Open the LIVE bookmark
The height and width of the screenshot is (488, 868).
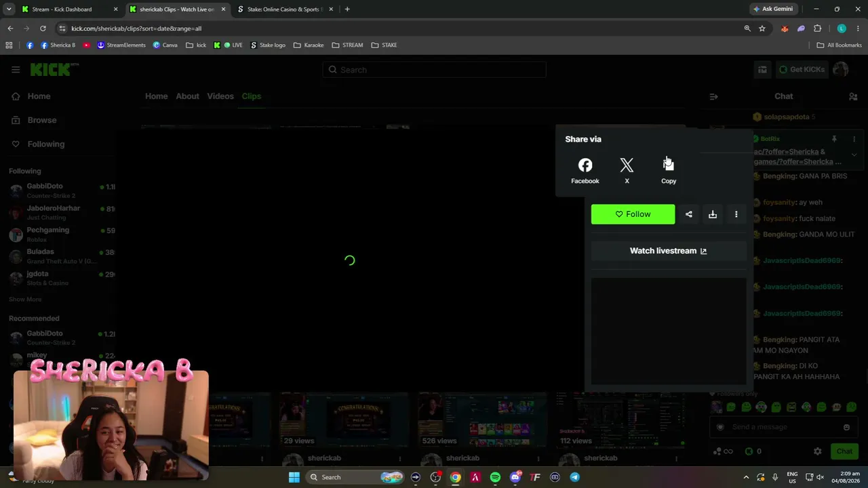(x=233, y=45)
